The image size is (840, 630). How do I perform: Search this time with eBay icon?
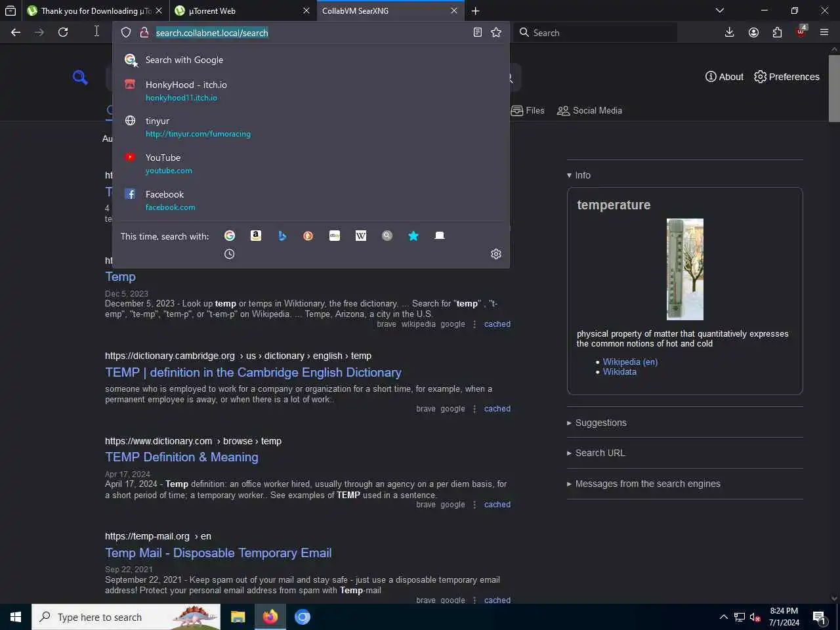[x=335, y=236]
